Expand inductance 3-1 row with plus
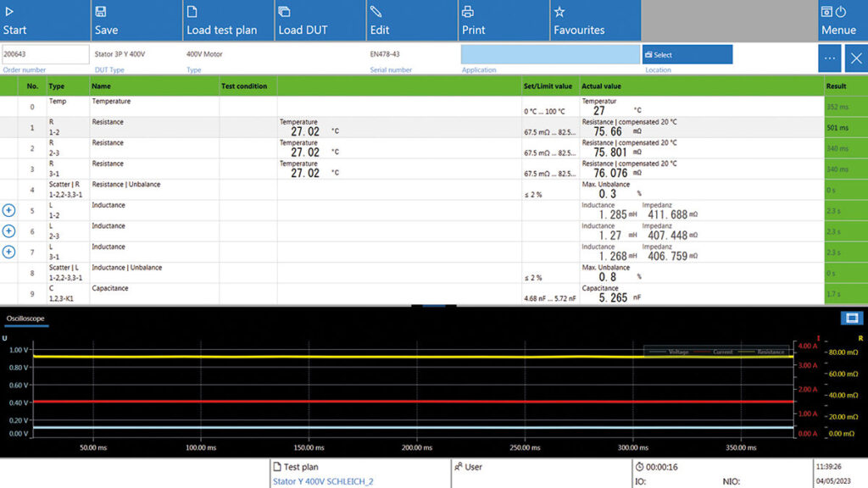 [x=9, y=252]
